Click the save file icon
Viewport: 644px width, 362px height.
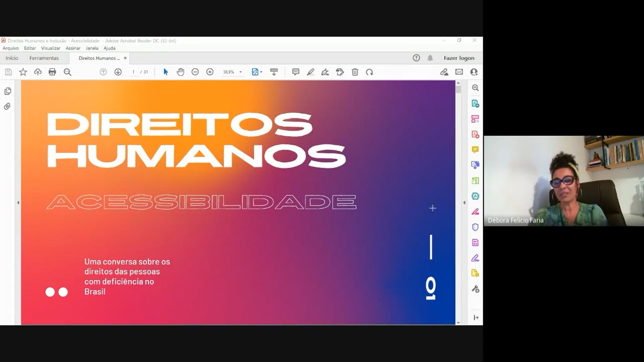click(8, 72)
